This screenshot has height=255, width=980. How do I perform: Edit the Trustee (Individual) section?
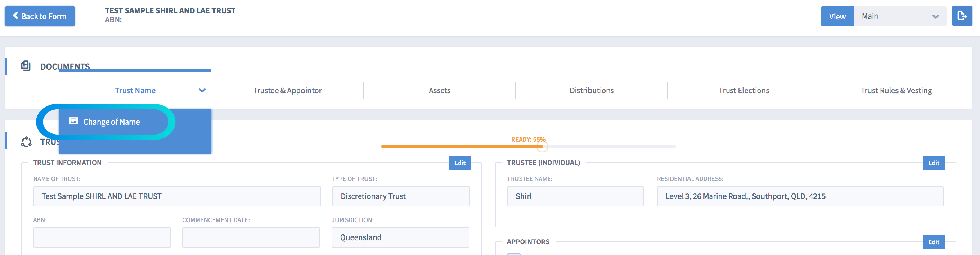[933, 163]
